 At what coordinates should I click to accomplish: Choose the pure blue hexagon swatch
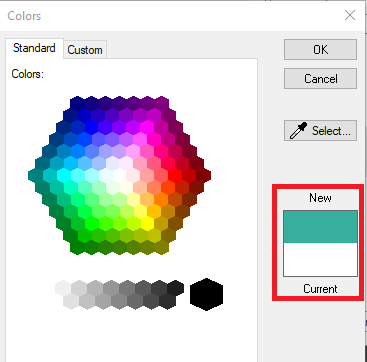click(91, 127)
